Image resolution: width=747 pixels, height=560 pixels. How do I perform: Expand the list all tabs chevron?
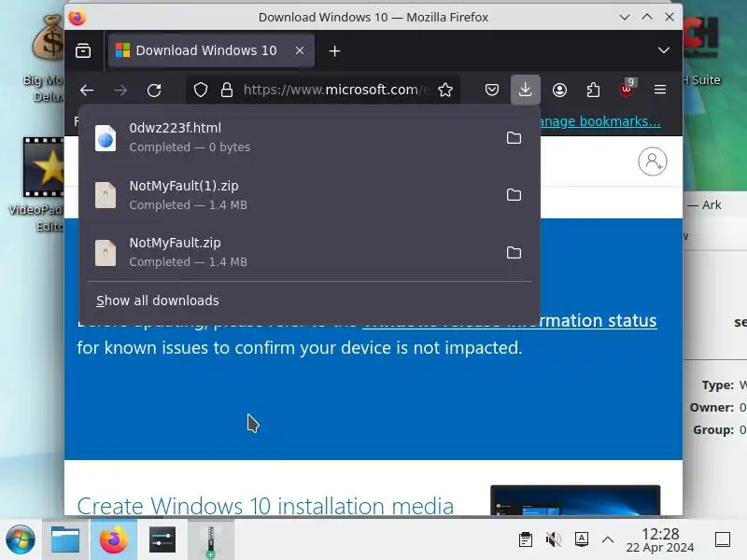(664, 50)
